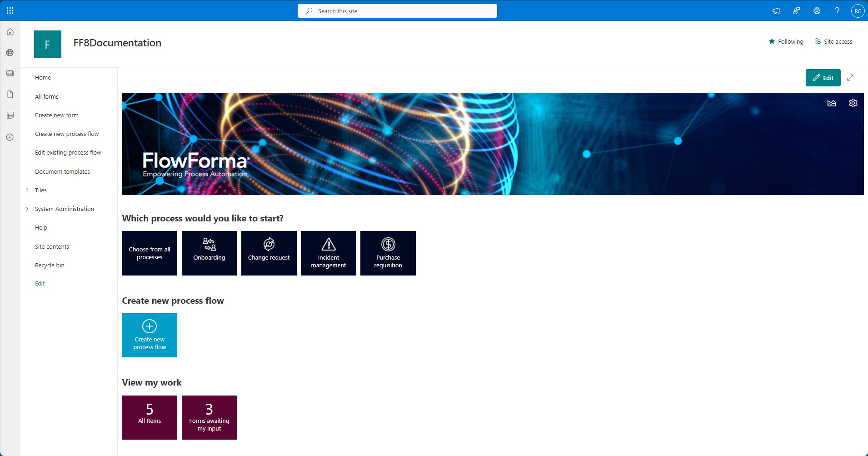The image size is (868, 456).
Task: Open Create new form navigation link
Action: (57, 115)
